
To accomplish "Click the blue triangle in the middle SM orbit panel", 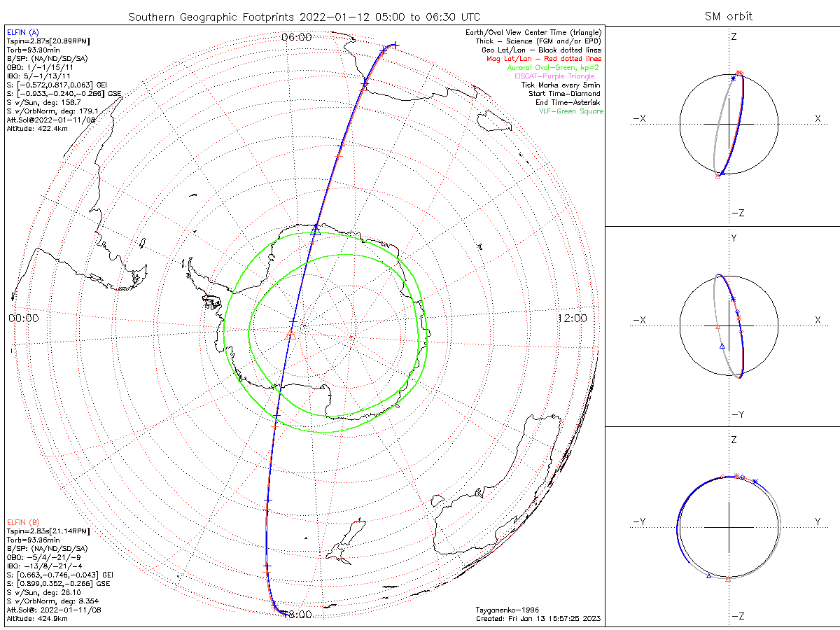I will [722, 346].
